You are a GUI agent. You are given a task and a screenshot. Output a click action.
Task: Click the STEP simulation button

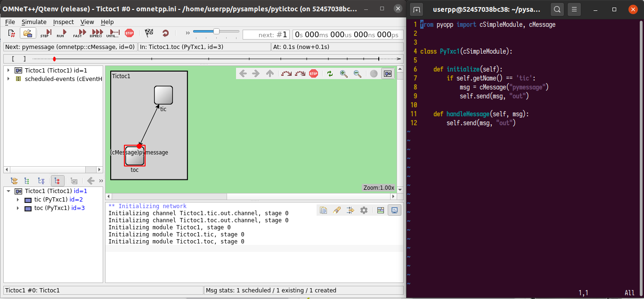pos(45,33)
